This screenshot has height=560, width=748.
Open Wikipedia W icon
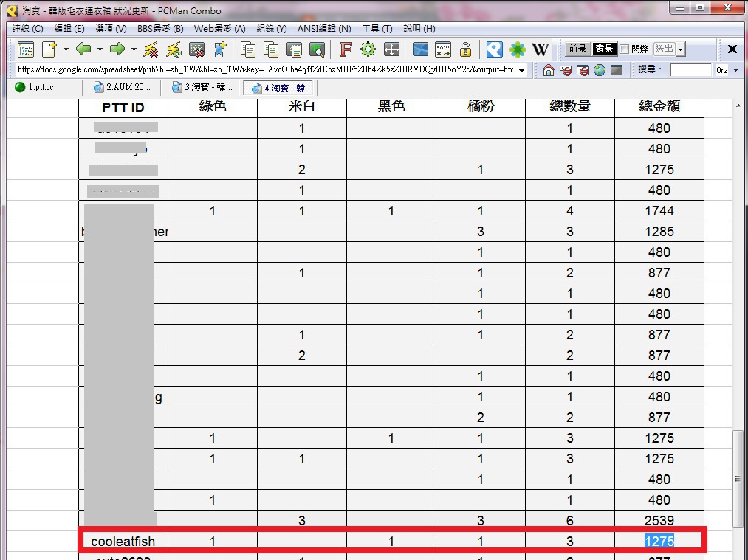coord(541,49)
